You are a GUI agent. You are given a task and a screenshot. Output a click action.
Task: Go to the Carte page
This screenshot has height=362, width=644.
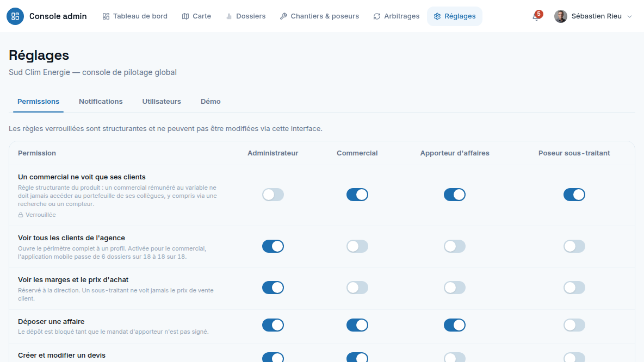click(x=197, y=16)
